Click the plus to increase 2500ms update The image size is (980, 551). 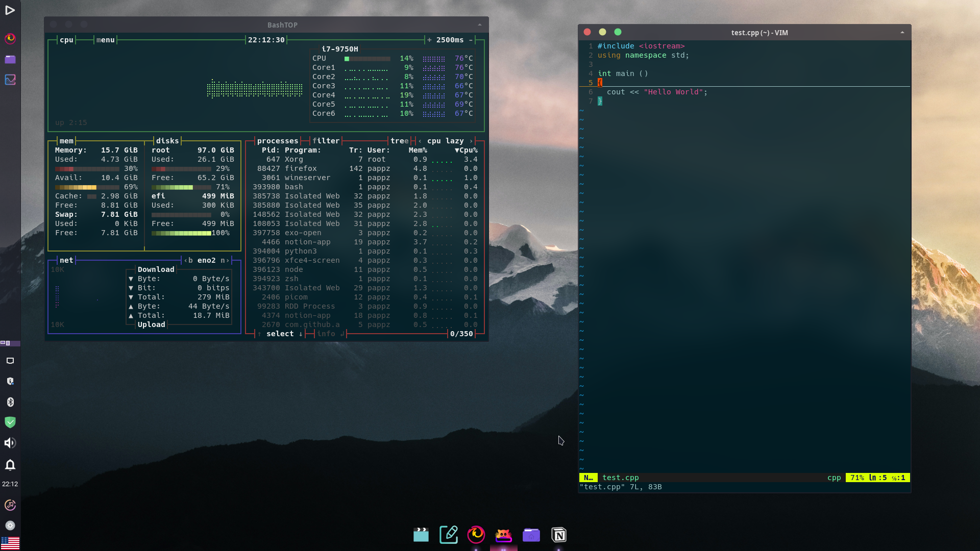click(x=429, y=40)
